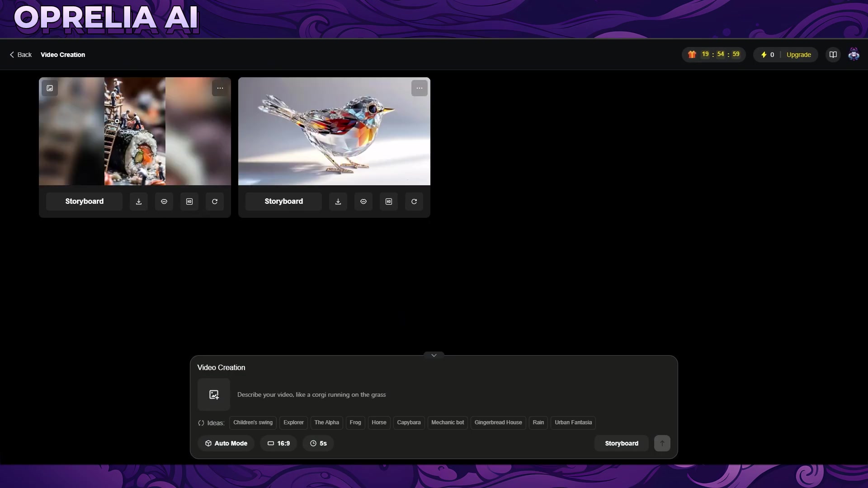The image size is (868, 488).
Task: Click HD upscale icon on crystal bird video
Action: click(389, 202)
